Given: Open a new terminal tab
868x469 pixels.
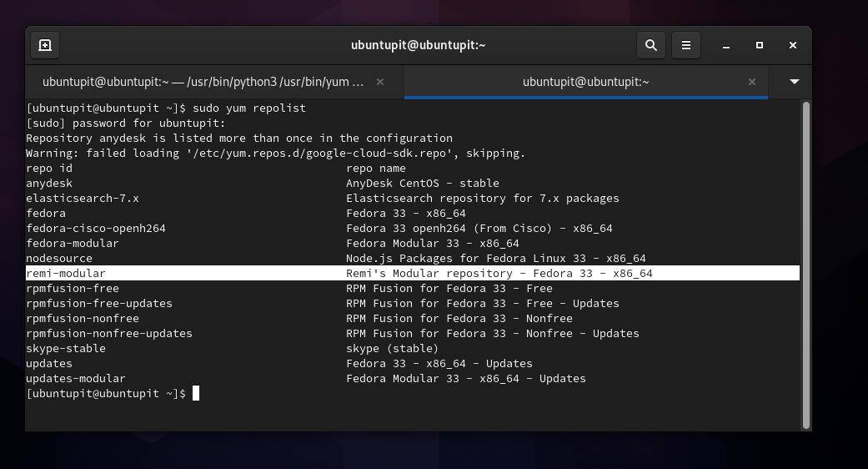Looking at the screenshot, I should point(45,45).
